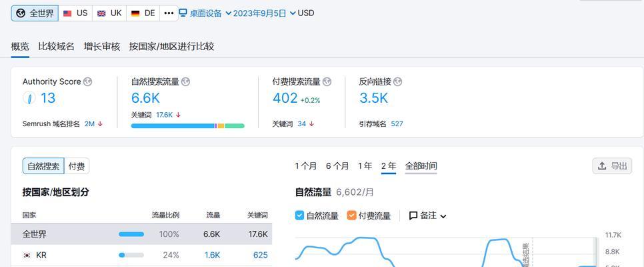Click KR keywords value 625

[x=261, y=256]
